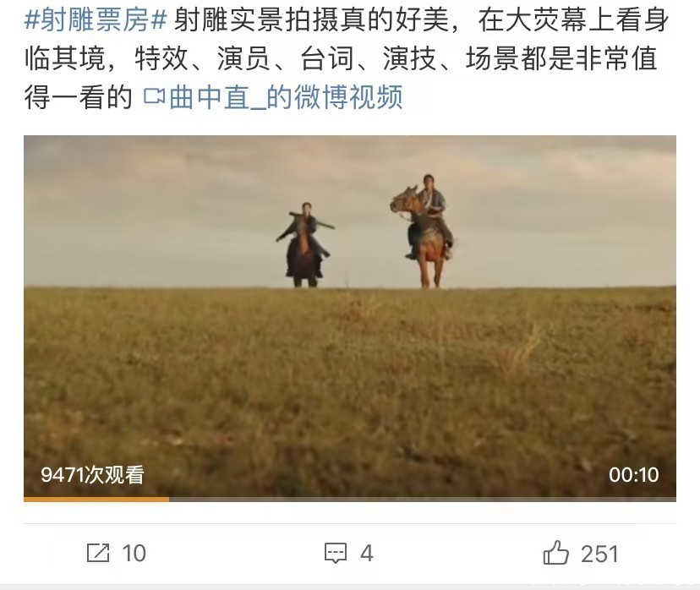Click the 9471次观看 view count label
This screenshot has height=590, width=700.
click(92, 475)
